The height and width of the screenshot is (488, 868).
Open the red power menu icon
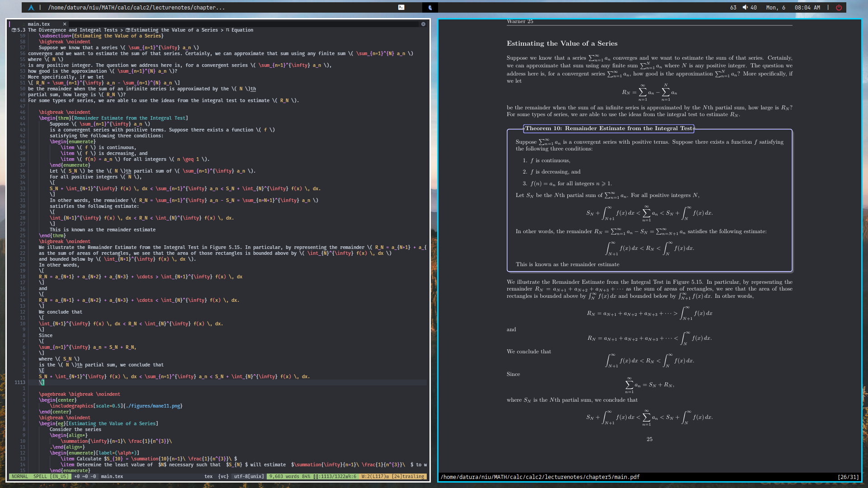839,7
